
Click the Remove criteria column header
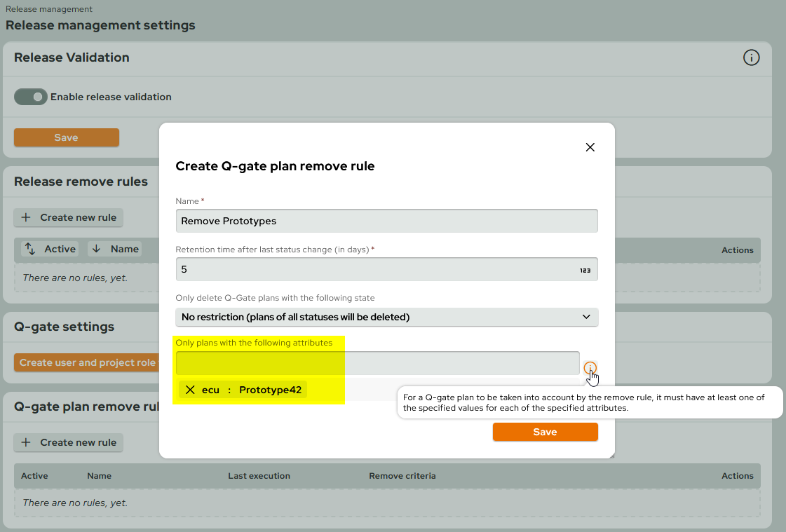pyautogui.click(x=402, y=476)
